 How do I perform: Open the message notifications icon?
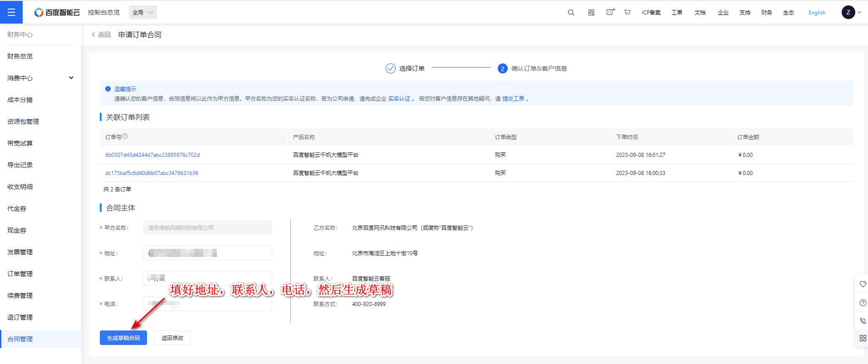(610, 13)
